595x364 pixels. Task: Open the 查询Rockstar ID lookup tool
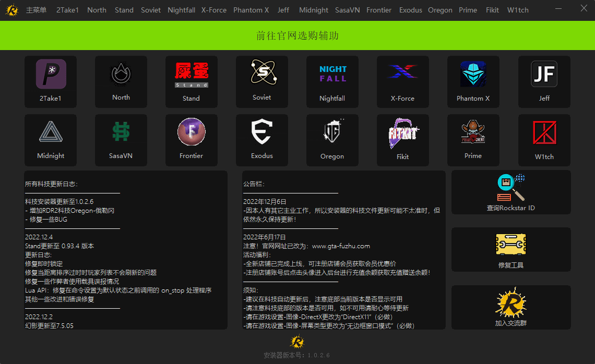(511, 192)
